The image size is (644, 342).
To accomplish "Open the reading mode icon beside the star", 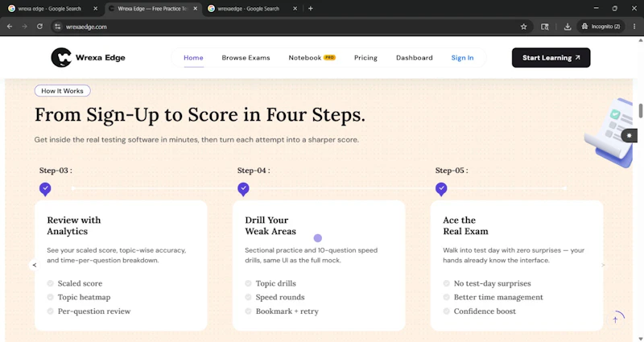I will 545,27.
